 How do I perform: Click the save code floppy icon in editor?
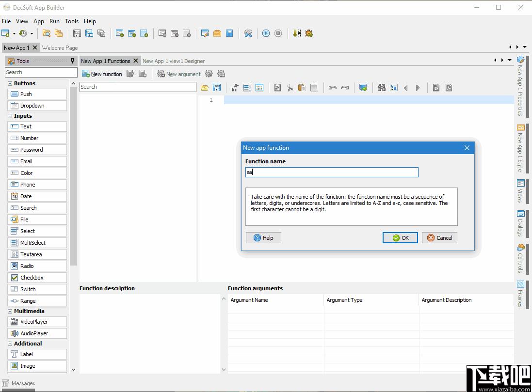coord(216,88)
